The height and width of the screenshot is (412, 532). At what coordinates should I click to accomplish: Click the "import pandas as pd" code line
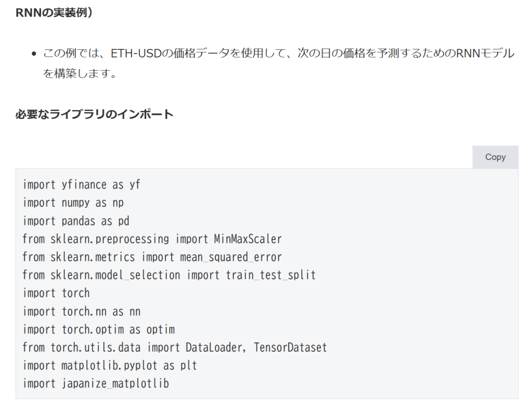coord(76,221)
